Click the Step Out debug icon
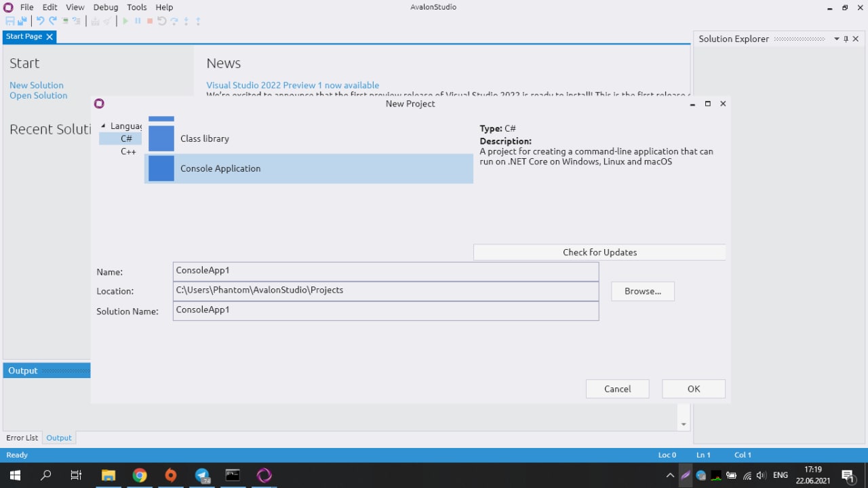This screenshot has height=488, width=868. 198,21
